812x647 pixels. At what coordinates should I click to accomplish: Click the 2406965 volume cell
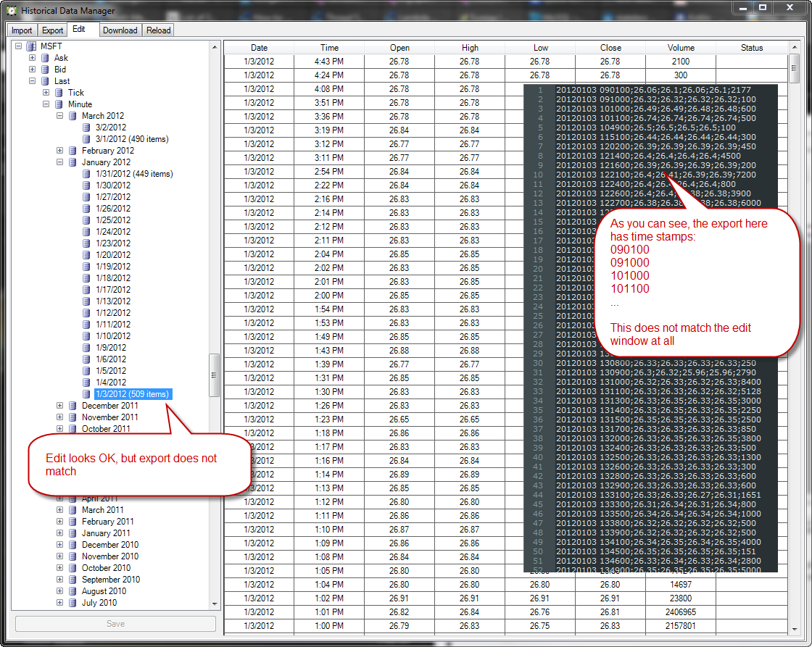click(681, 612)
